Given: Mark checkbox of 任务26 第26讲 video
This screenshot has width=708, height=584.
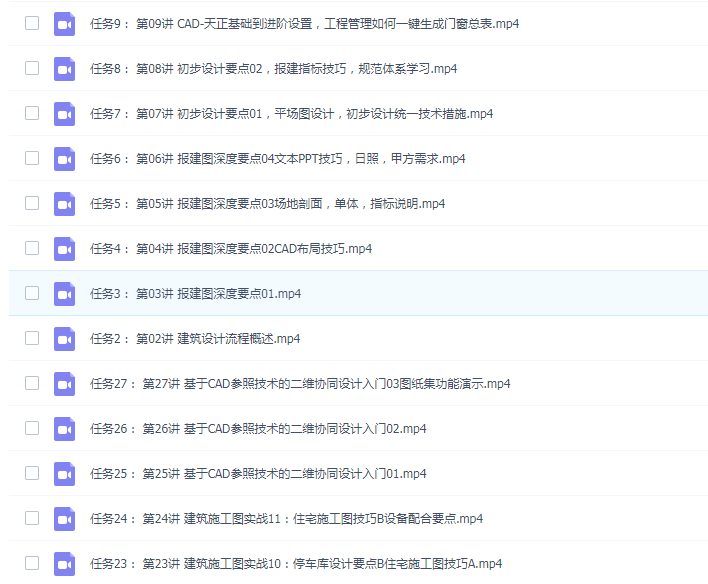Looking at the screenshot, I should coord(32,428).
